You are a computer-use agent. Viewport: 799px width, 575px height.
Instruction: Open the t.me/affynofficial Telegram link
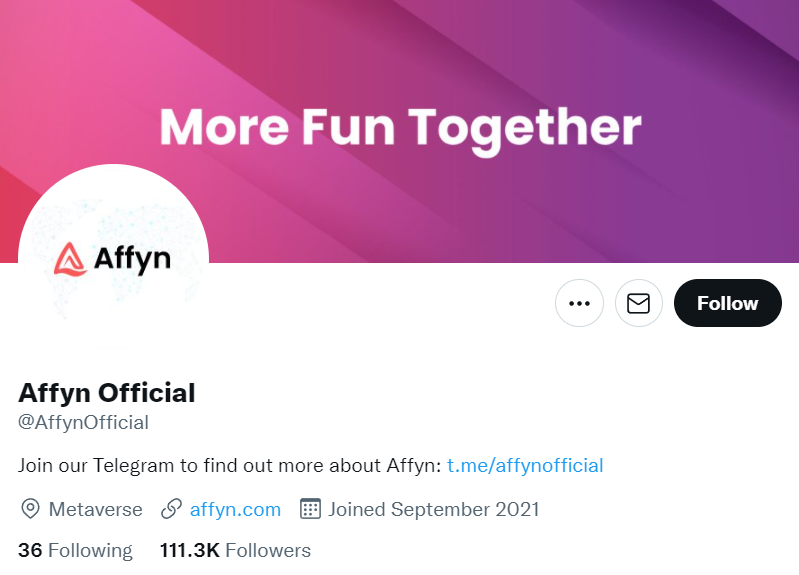point(525,465)
